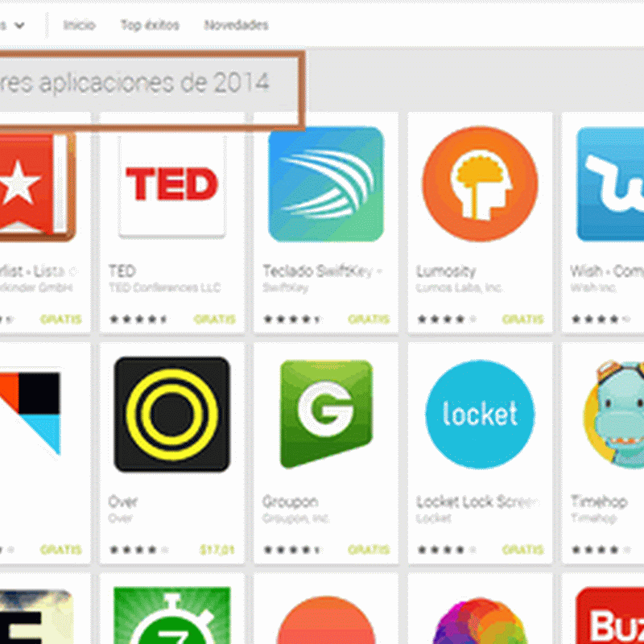Open the Locket app icon
The width and height of the screenshot is (644, 644).
coord(480,414)
